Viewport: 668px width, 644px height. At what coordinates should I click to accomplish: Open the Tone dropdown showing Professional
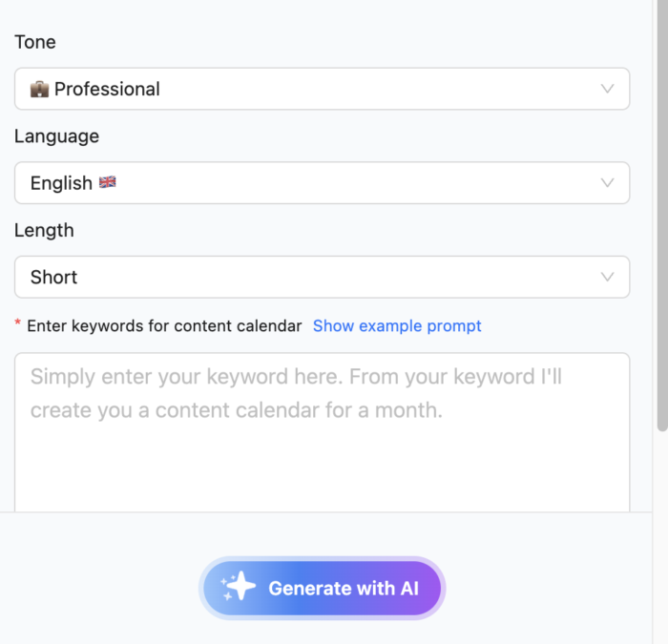[x=323, y=89]
